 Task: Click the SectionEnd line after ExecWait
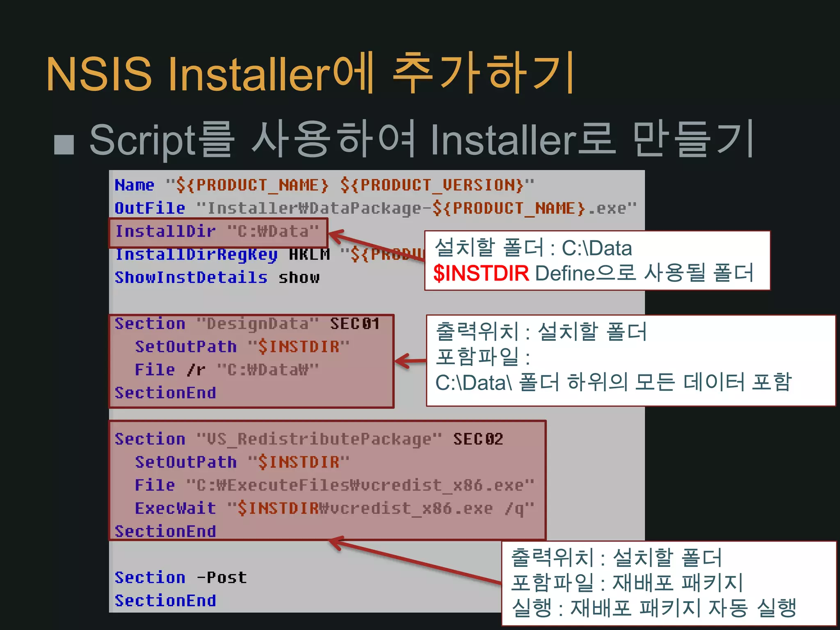click(165, 531)
